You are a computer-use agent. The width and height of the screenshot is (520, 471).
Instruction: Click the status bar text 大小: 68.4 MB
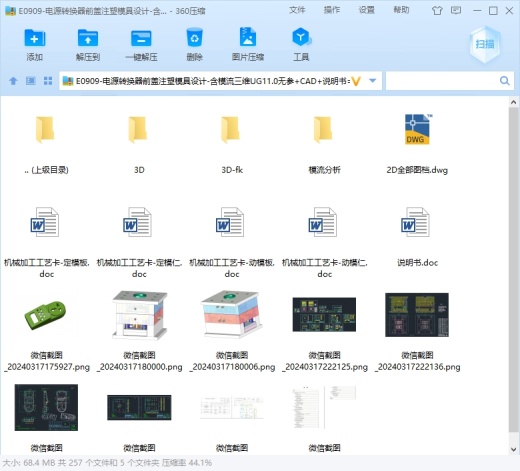click(29, 463)
